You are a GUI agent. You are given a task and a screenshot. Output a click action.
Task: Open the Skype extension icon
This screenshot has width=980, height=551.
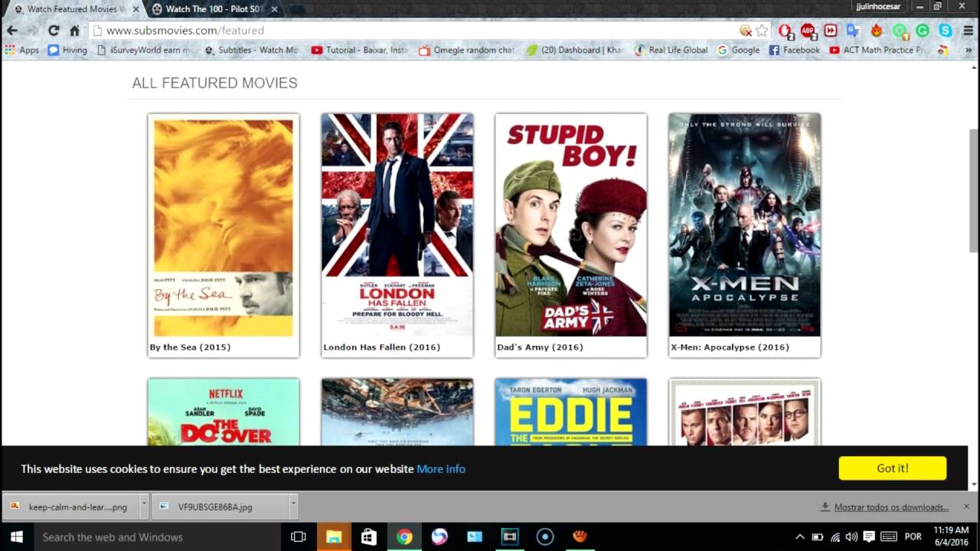click(x=946, y=31)
